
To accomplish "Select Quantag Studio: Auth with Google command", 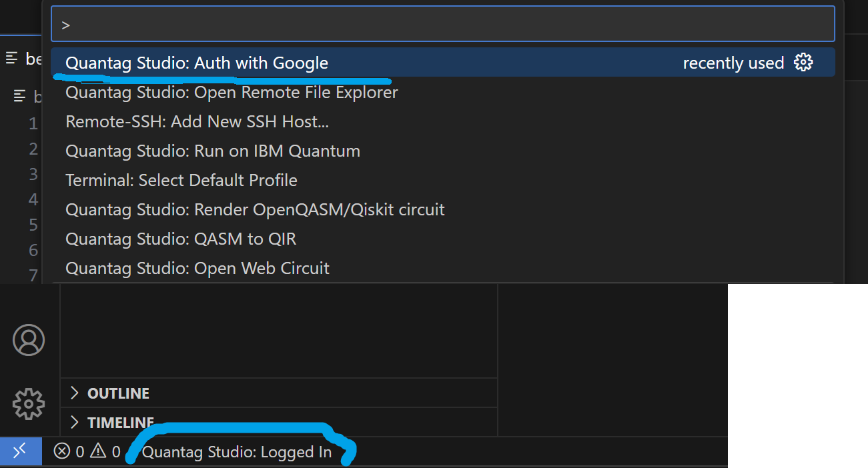I will (197, 63).
